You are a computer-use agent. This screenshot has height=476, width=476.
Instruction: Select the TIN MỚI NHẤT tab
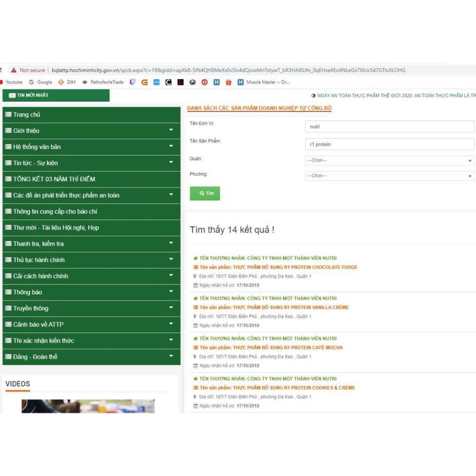(x=56, y=95)
